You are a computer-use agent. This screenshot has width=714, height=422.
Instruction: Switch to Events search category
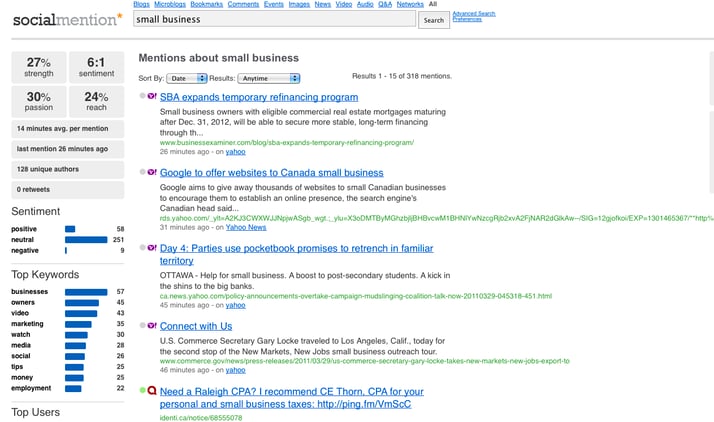(274, 4)
